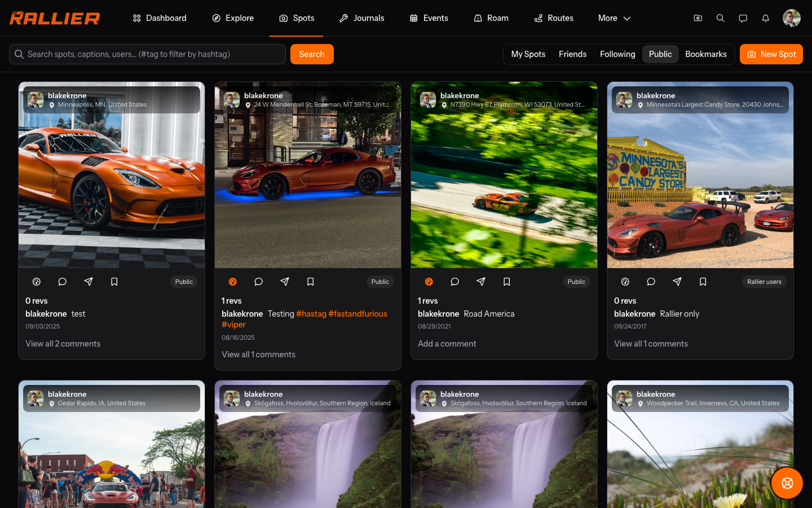Bookmark the 'Road America' post
The width and height of the screenshot is (812, 508).
click(507, 282)
